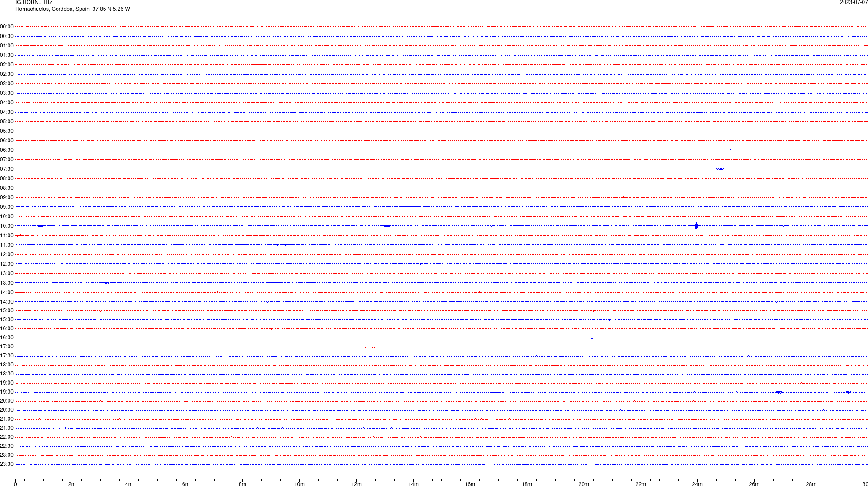Click the blue burst near 1m on 10:30 trace
This screenshot has height=488, width=868.
[x=40, y=226]
